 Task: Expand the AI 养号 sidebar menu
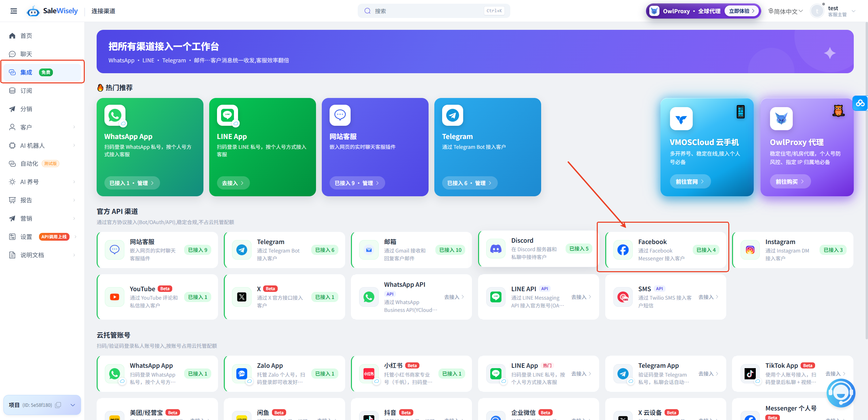point(42,182)
